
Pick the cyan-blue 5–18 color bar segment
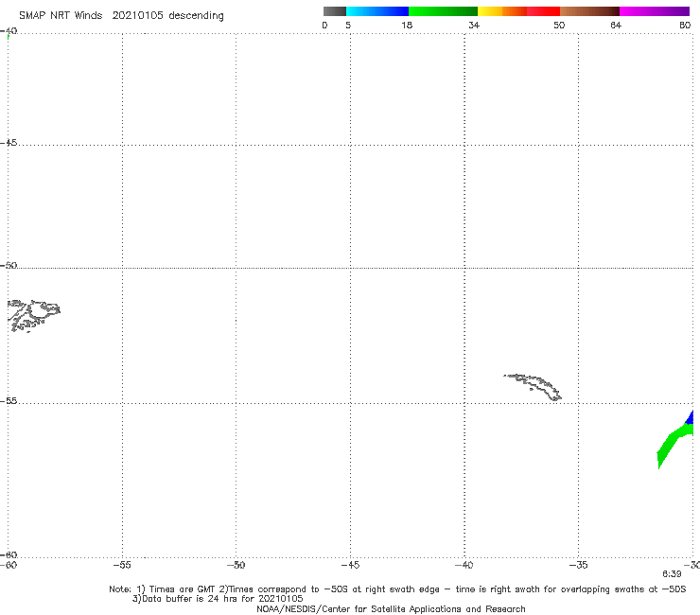point(377,11)
